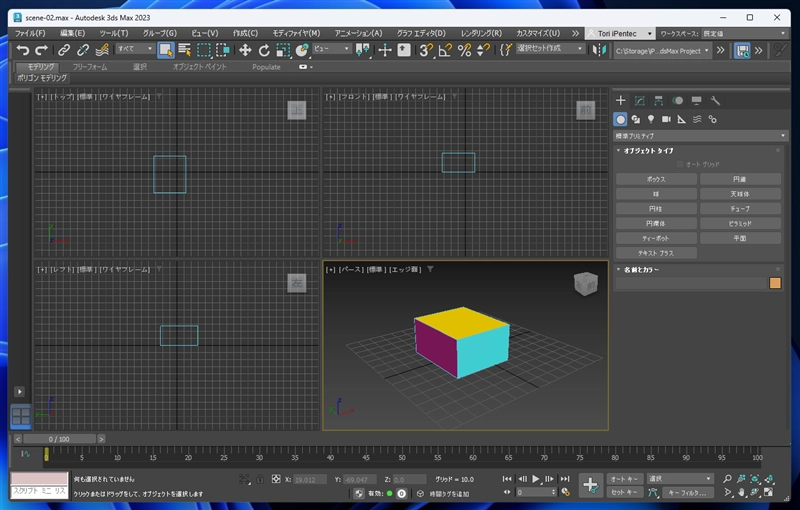Click the Redo arrow icon
Viewport: 800px width, 510px height.
pyautogui.click(x=41, y=50)
